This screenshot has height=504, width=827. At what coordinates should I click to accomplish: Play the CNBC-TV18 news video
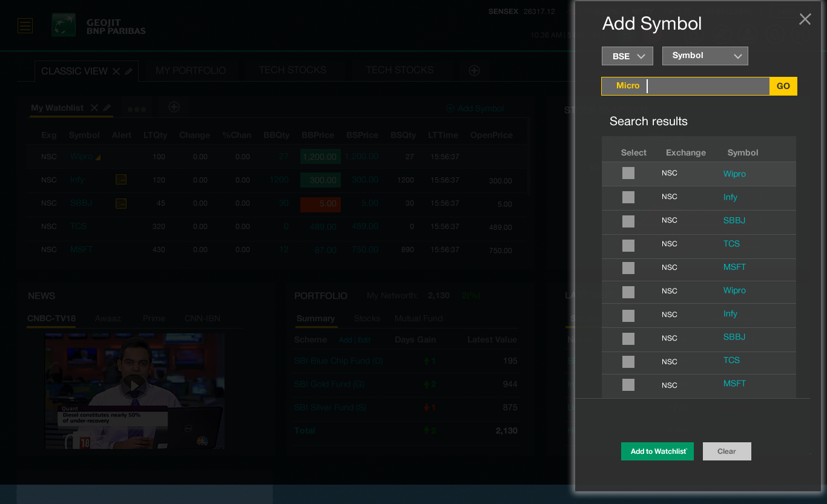tap(134, 385)
